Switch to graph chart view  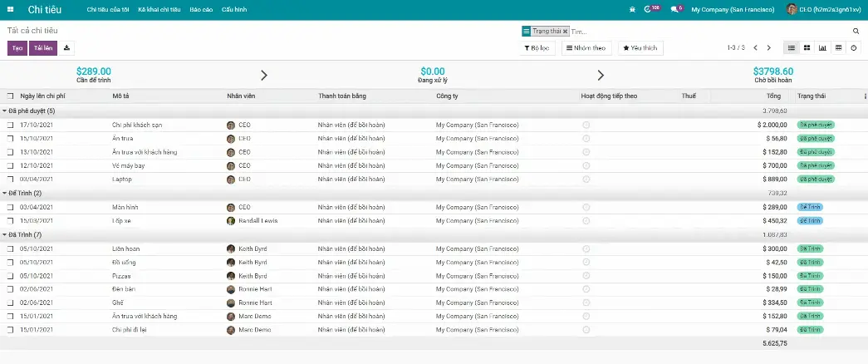[822, 48]
